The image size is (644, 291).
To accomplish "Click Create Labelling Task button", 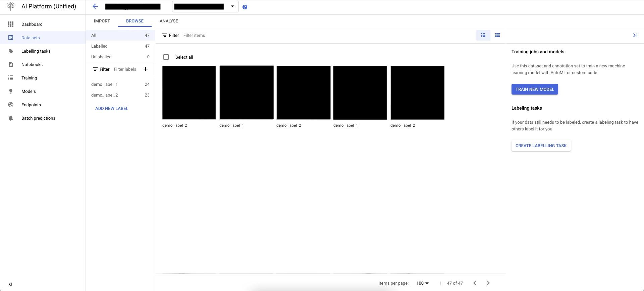I will [x=541, y=145].
